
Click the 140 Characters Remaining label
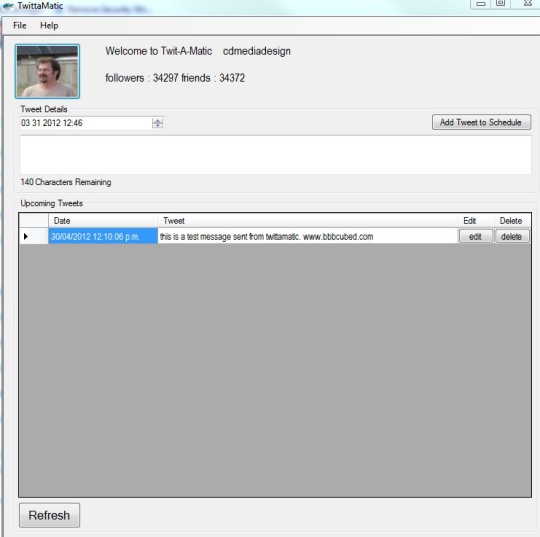tap(66, 182)
